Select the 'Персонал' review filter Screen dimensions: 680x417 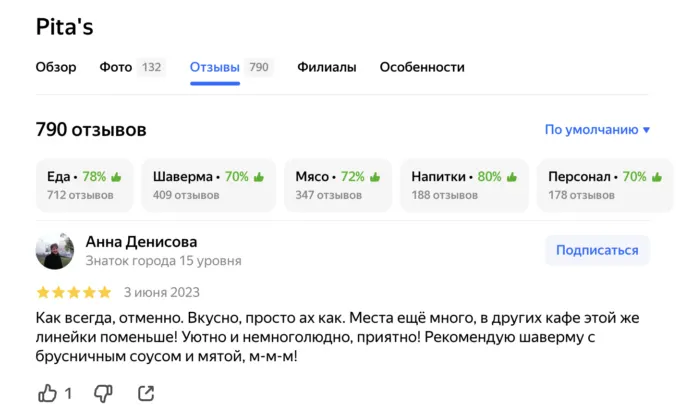click(x=598, y=185)
